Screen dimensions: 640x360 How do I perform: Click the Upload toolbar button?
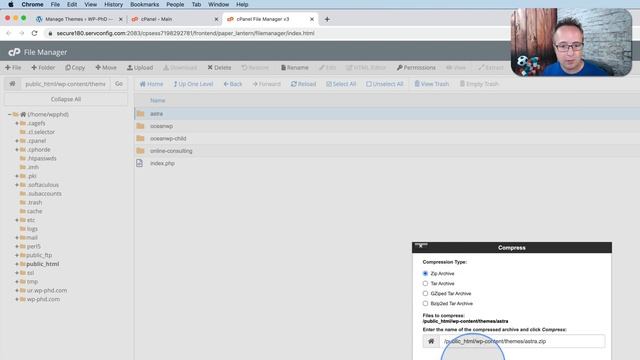coord(140,67)
